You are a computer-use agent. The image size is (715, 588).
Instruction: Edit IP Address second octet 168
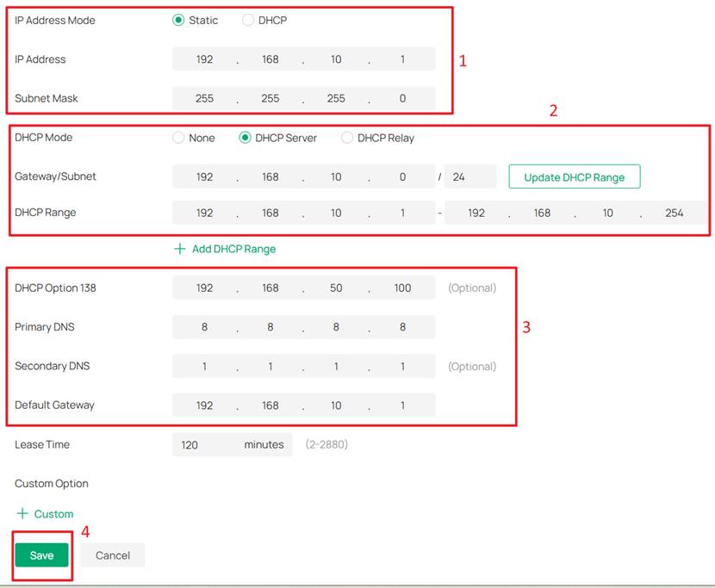point(270,59)
